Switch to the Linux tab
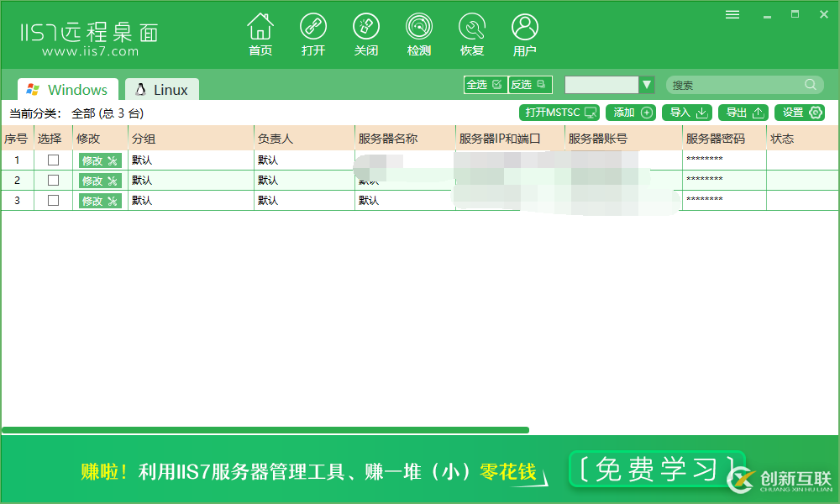 (162, 90)
